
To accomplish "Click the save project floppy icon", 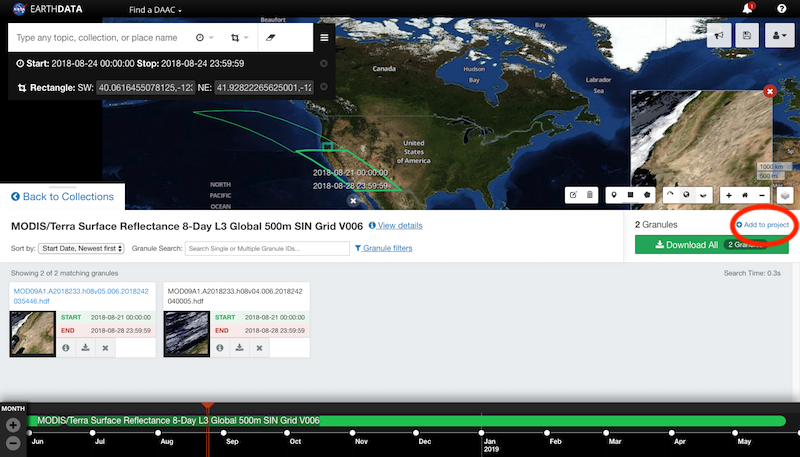I will click(747, 36).
